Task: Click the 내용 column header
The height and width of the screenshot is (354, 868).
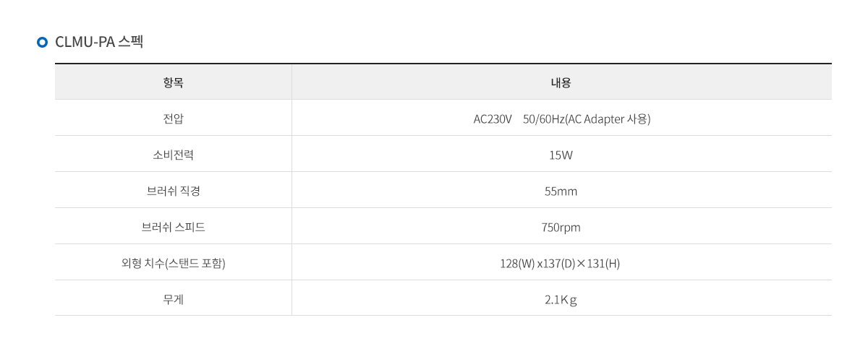Action: coord(561,82)
